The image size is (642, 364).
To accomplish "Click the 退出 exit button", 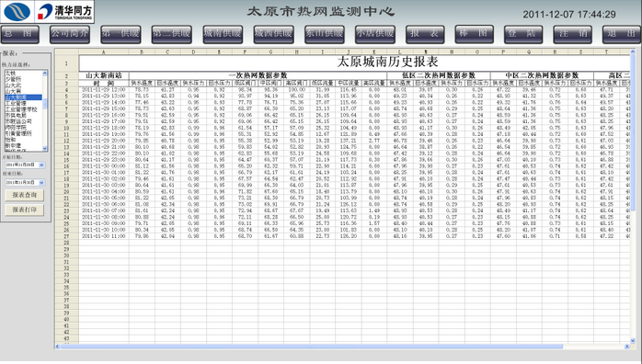I will (622, 34).
